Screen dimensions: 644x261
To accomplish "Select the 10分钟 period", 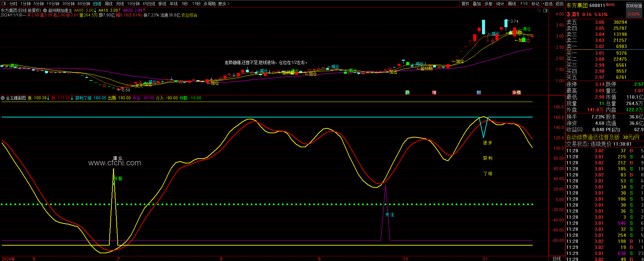I will pos(133,4).
